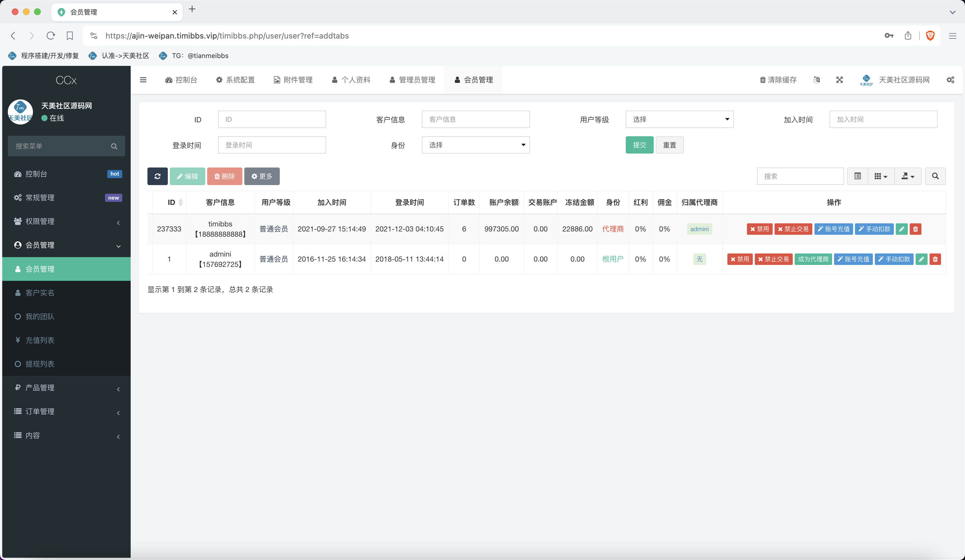Open the 身份 select dropdown
The width and height of the screenshot is (965, 560).
click(x=476, y=145)
